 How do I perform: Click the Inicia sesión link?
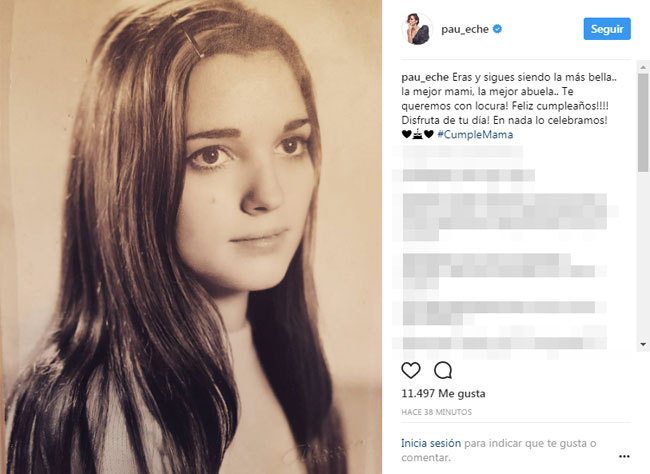click(x=431, y=443)
